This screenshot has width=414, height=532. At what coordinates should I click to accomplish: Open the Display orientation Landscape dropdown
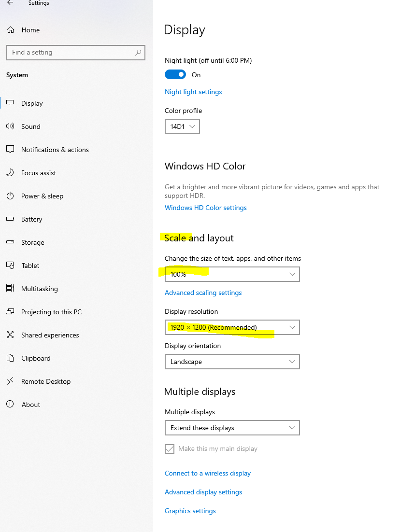tap(232, 362)
